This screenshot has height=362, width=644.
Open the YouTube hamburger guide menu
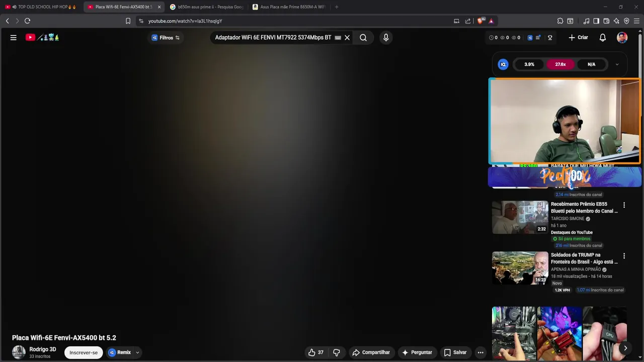pos(14,38)
